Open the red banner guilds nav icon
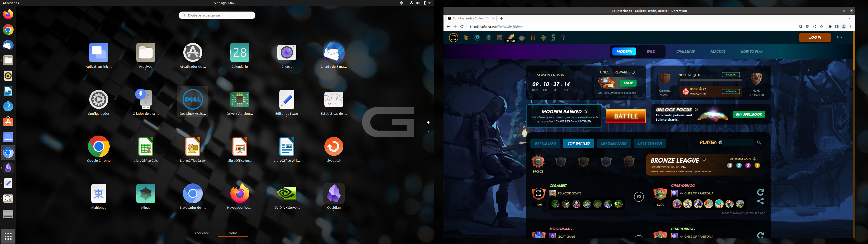 [533, 38]
